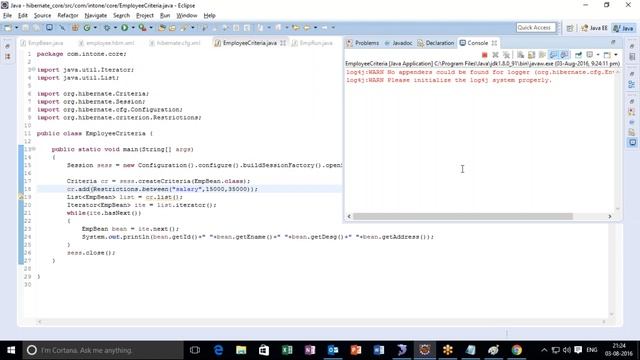Viewport: 640px width, 360px height.
Task: Toggle the console Scroll Lock icon
Action: pos(531,55)
